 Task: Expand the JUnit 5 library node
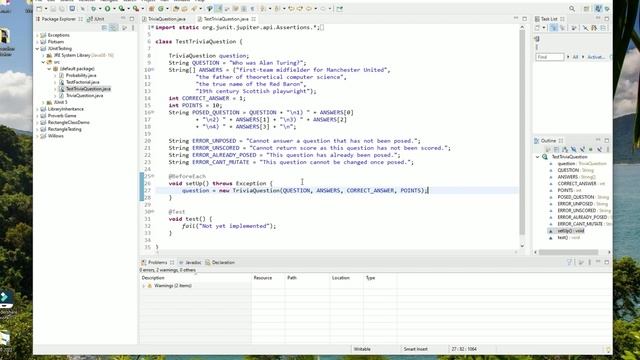click(43, 102)
